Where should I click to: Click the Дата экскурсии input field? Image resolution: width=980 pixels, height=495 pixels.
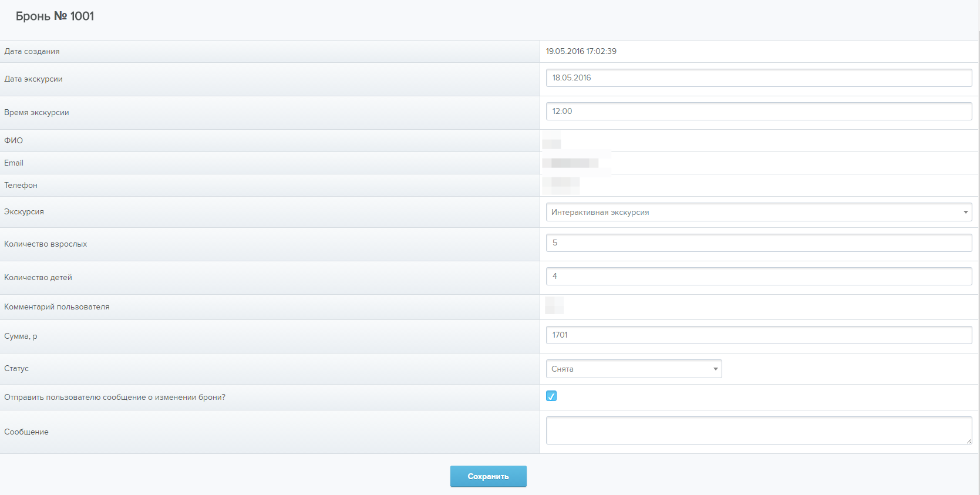[x=758, y=78]
